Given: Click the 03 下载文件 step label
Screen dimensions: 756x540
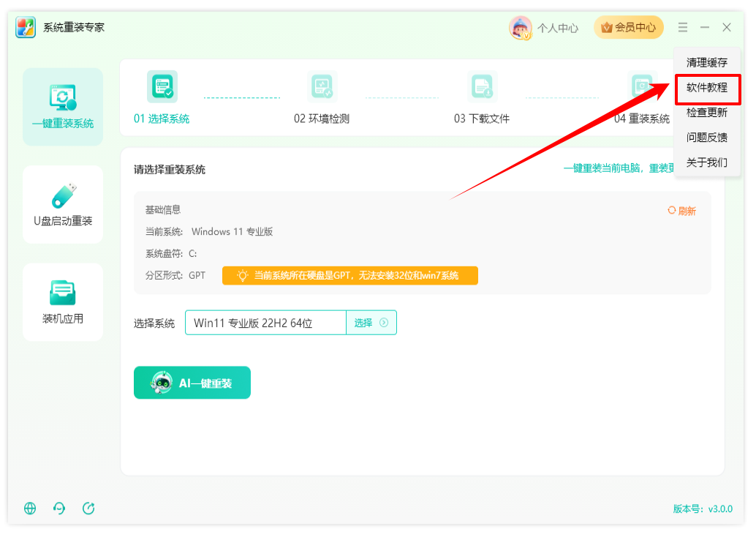Looking at the screenshot, I should tap(482, 119).
